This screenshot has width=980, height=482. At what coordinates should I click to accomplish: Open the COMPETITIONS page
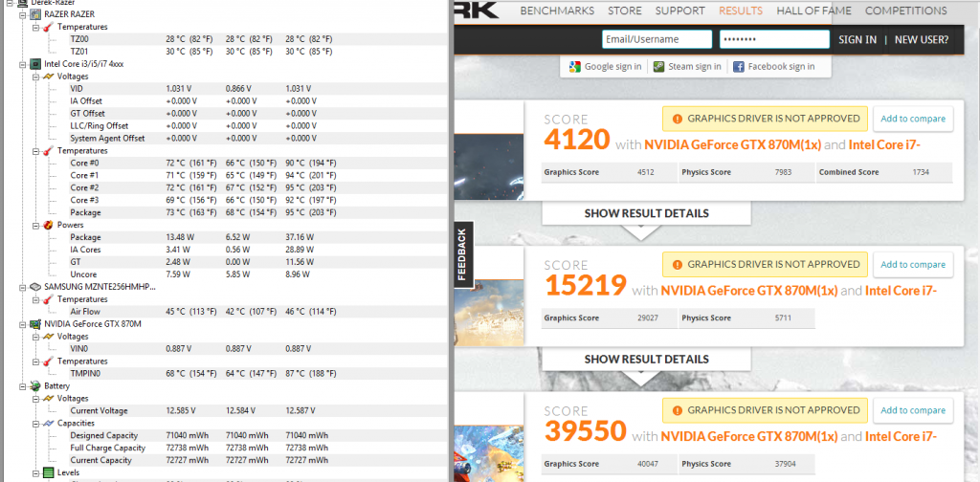(905, 11)
